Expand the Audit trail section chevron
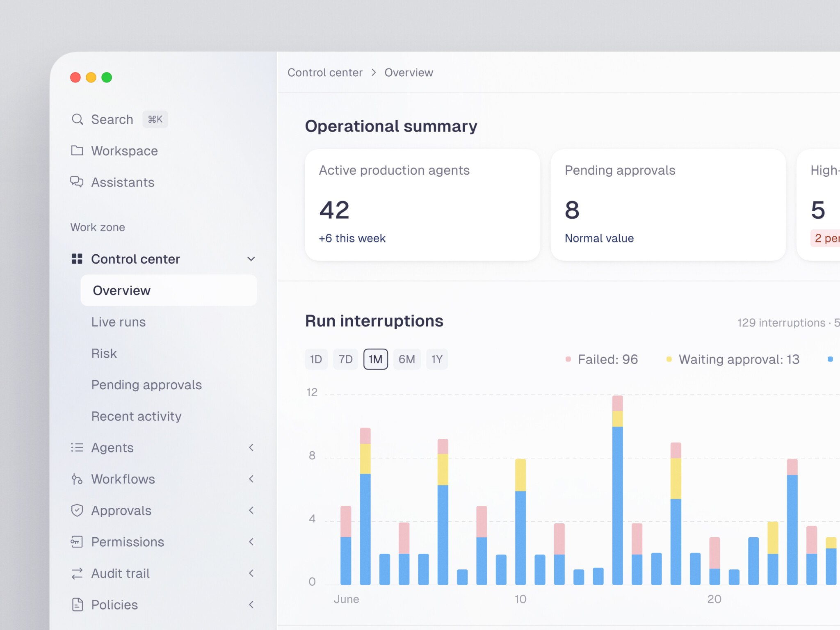 point(251,573)
